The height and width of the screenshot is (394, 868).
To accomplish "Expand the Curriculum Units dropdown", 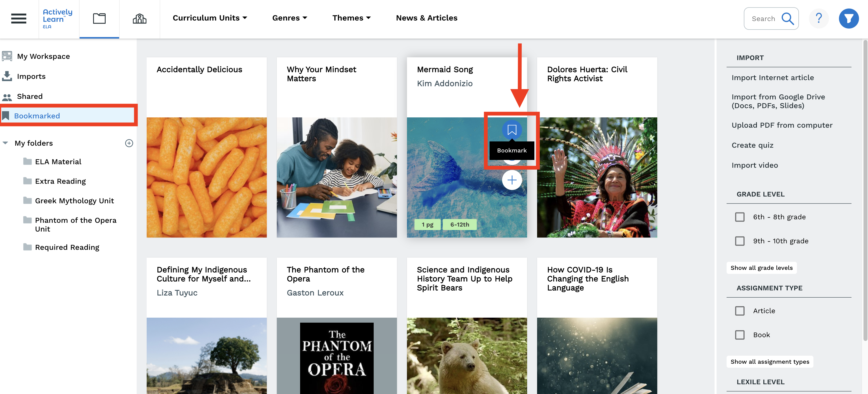I will pos(210,18).
